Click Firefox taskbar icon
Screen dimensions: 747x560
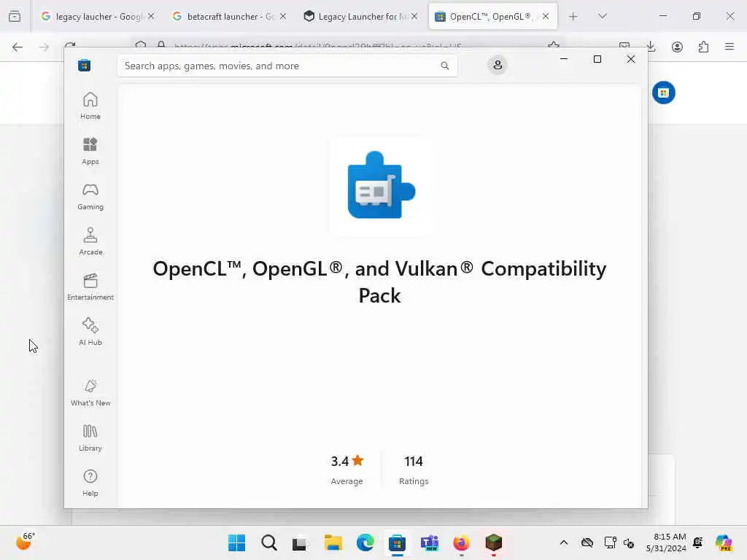tap(461, 542)
